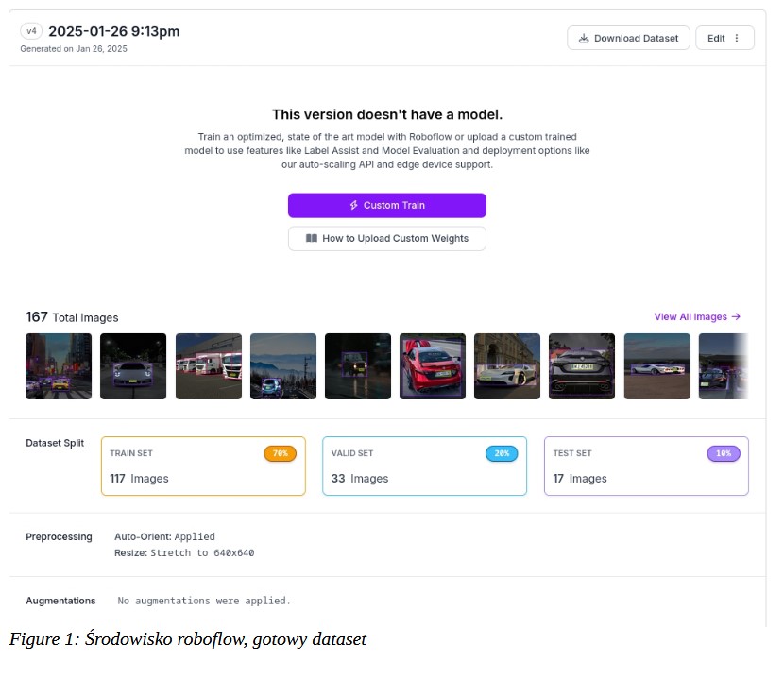784x678 pixels.
Task: Click the first city street image thumbnail
Action: [x=58, y=365]
